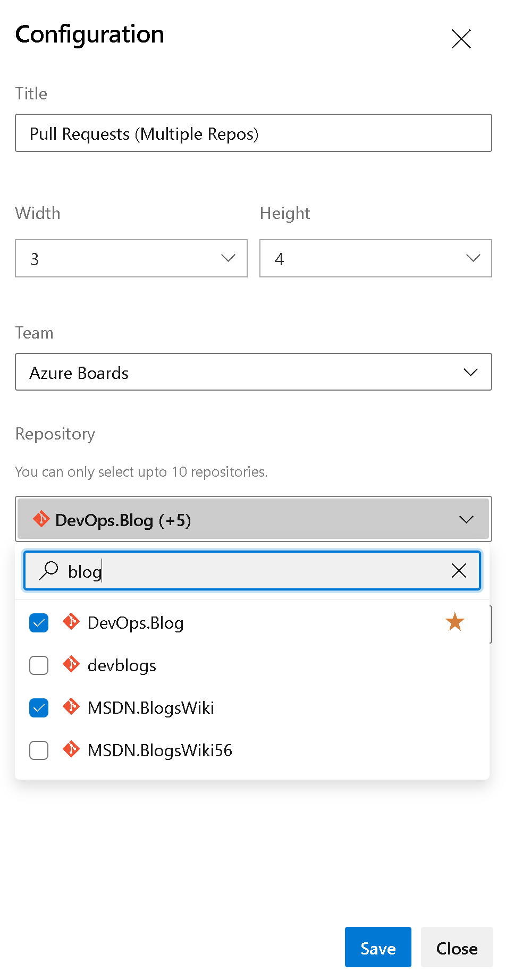
Task: Save the widget configuration
Action: point(378,947)
